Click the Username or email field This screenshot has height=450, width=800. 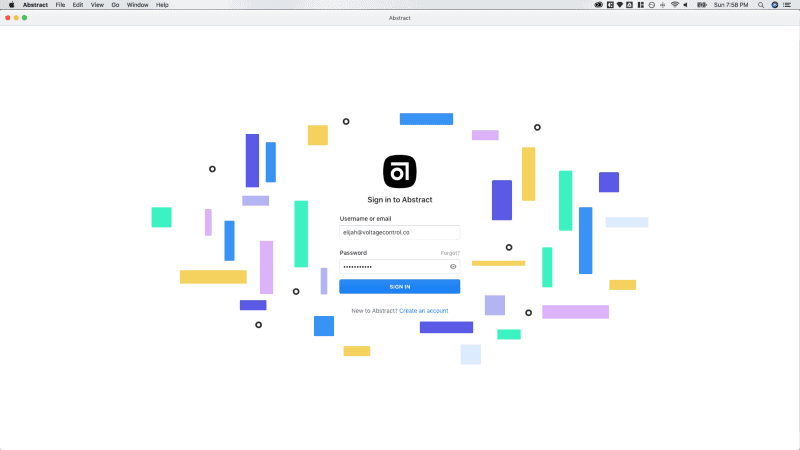coord(399,232)
